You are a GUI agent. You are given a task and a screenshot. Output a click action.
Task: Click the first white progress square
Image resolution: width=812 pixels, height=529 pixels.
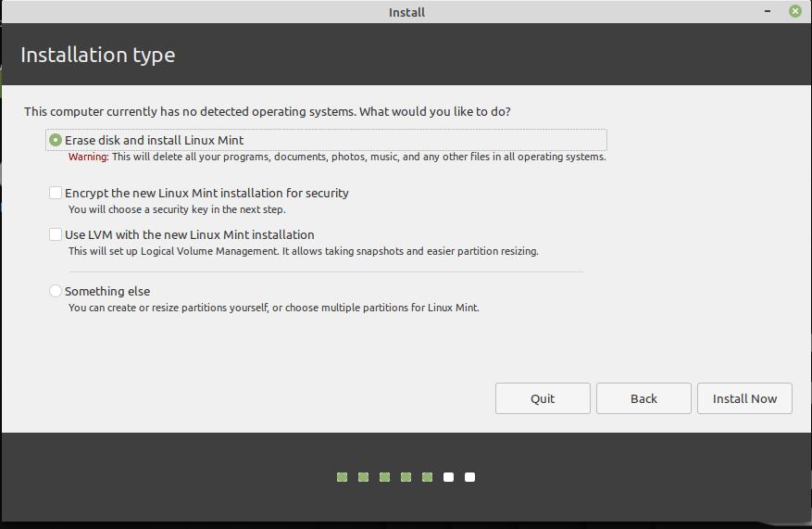(x=448, y=477)
